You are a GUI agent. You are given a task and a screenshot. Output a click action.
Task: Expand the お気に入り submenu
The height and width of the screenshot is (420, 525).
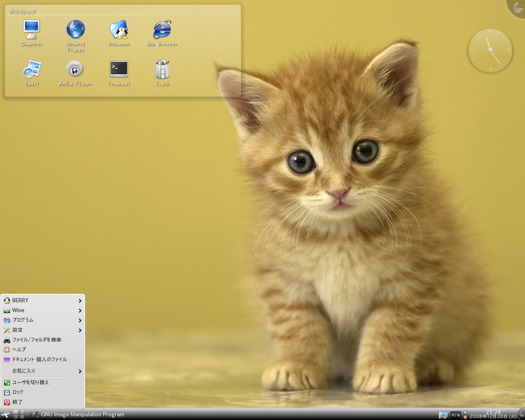(43, 371)
